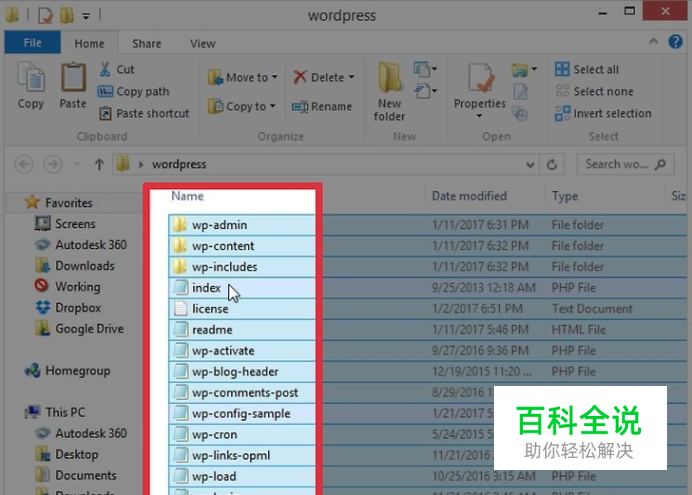Click Select all
The height and width of the screenshot is (495, 692).
tap(587, 69)
